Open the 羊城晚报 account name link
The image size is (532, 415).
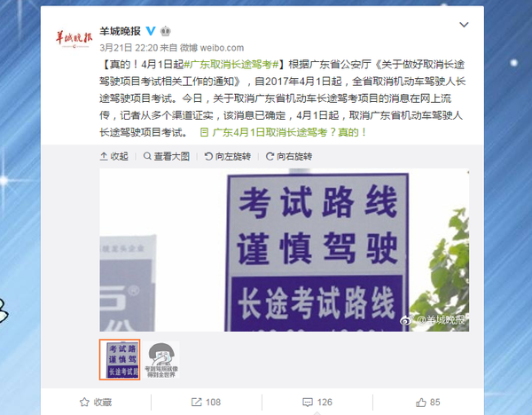(x=120, y=31)
